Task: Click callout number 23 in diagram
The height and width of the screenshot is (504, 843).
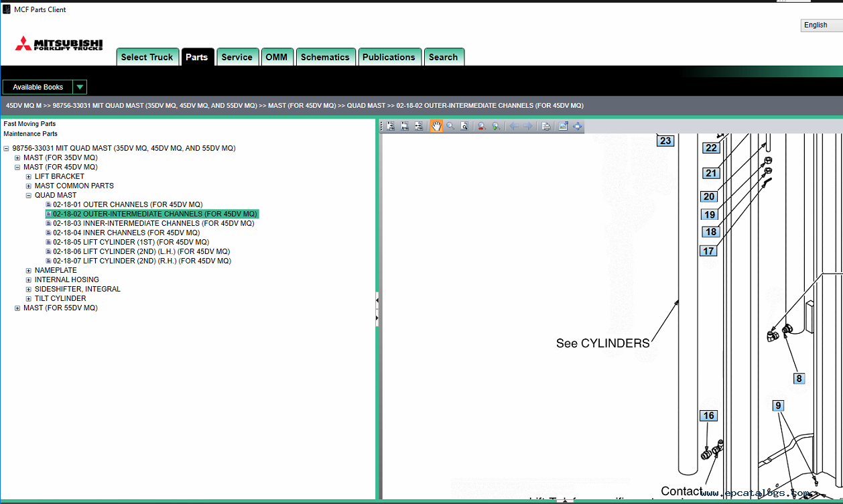Action: tap(665, 141)
